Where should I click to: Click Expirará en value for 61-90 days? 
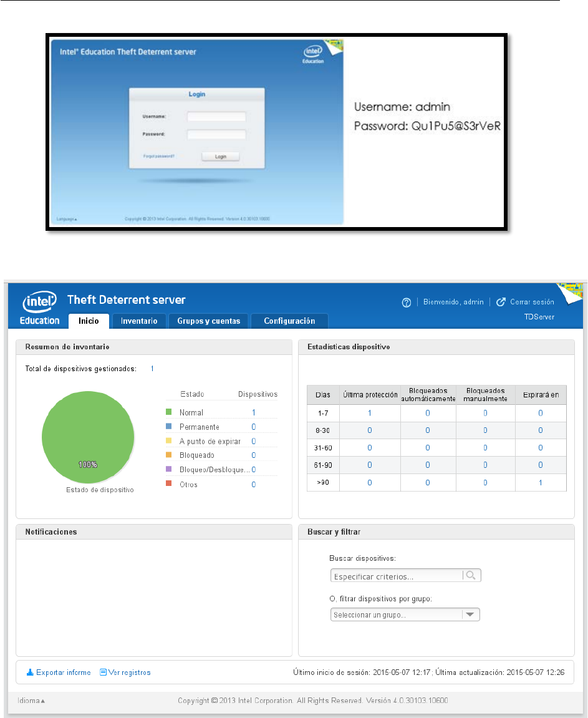541,465
